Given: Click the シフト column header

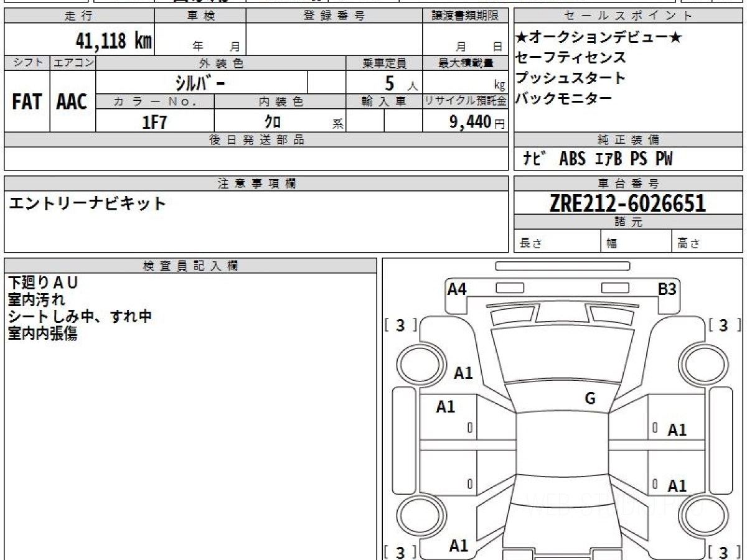Looking at the screenshot, I should tap(27, 63).
